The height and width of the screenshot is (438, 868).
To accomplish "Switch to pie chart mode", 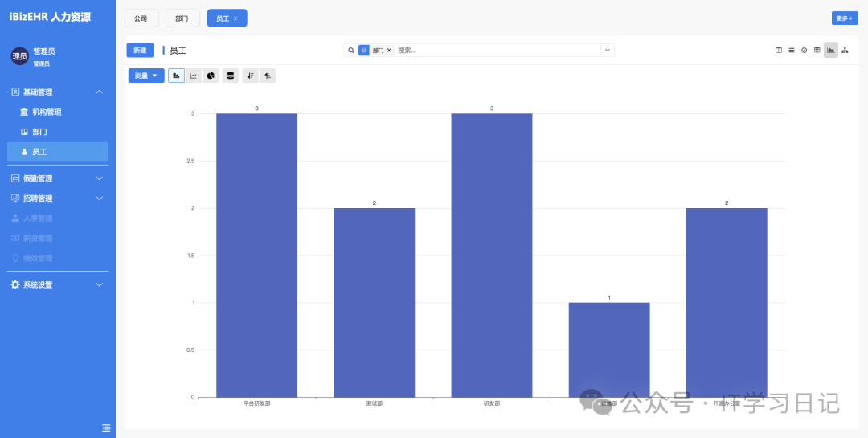I will coord(211,76).
